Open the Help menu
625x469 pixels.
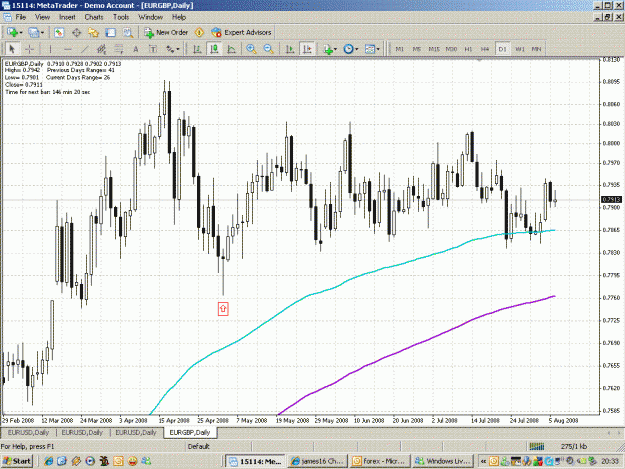coord(179,17)
